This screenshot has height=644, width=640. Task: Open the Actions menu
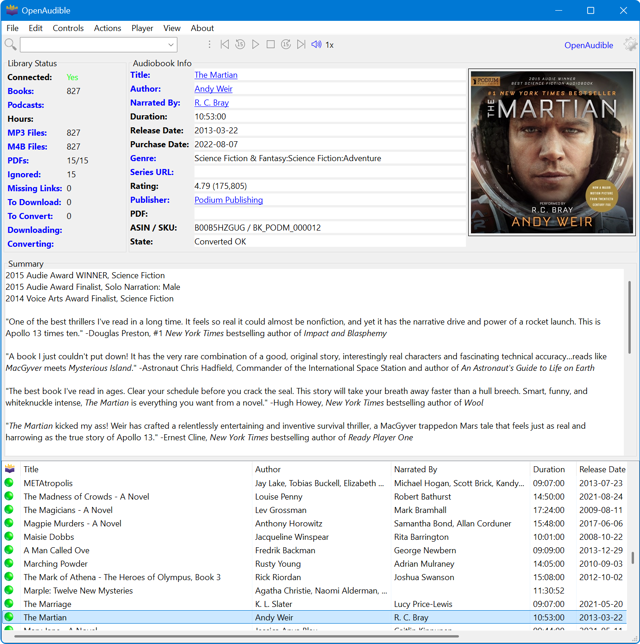click(107, 28)
